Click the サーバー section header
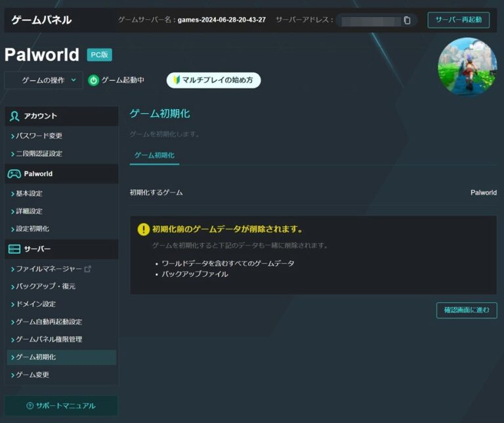504x423 pixels. pyautogui.click(x=62, y=249)
